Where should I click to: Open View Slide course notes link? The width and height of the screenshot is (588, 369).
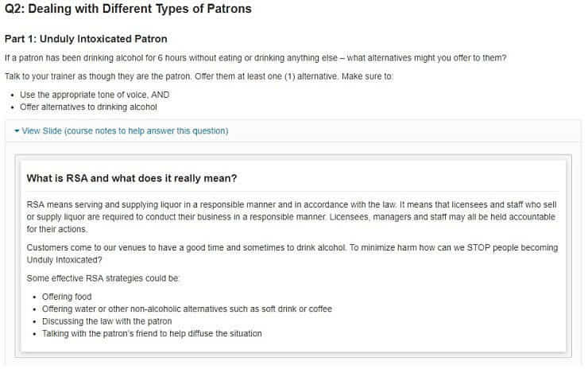click(x=125, y=131)
